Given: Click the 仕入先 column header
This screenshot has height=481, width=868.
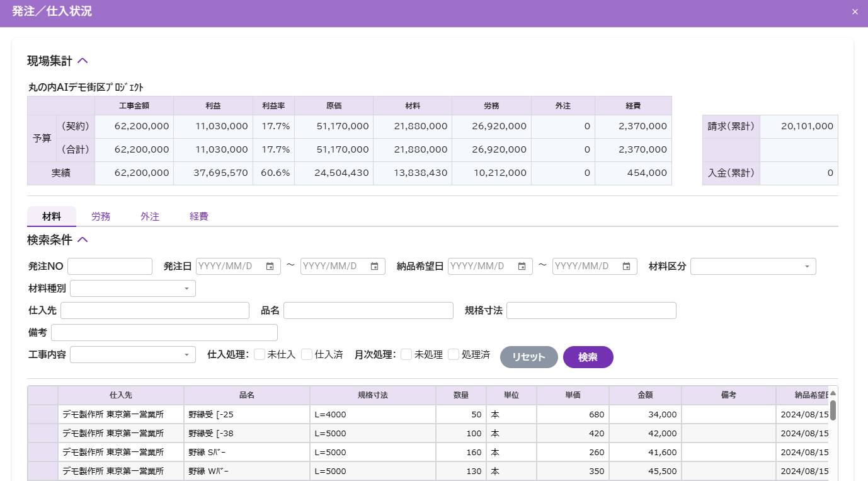Looking at the screenshot, I should tap(121, 395).
